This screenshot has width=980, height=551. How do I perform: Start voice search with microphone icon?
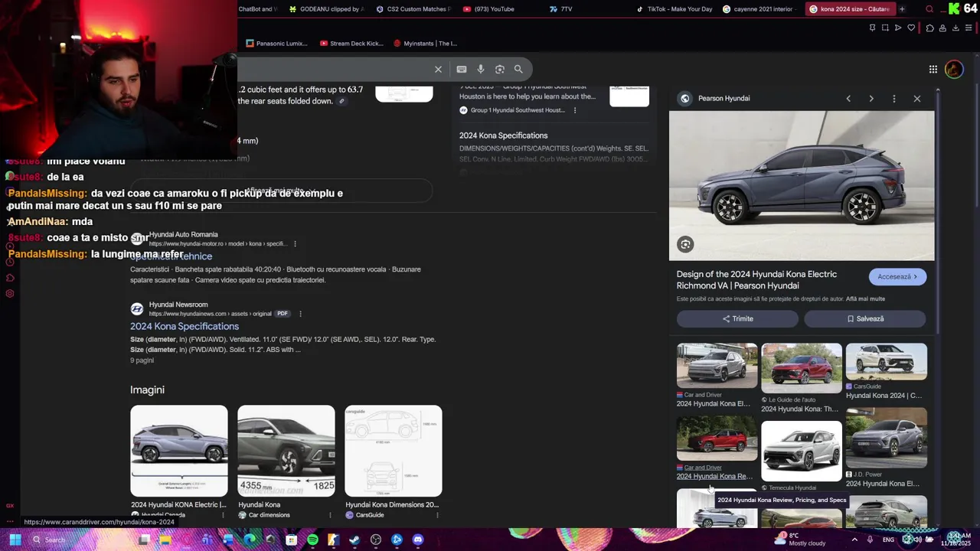[x=481, y=69]
